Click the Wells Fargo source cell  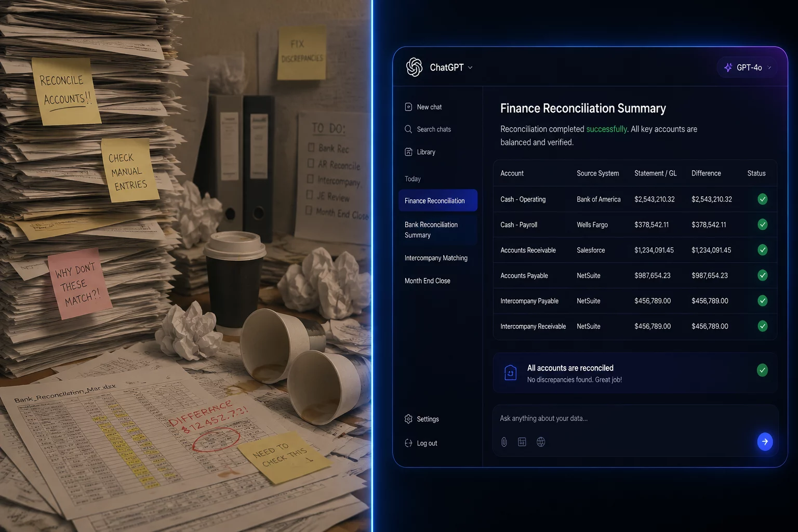click(592, 225)
